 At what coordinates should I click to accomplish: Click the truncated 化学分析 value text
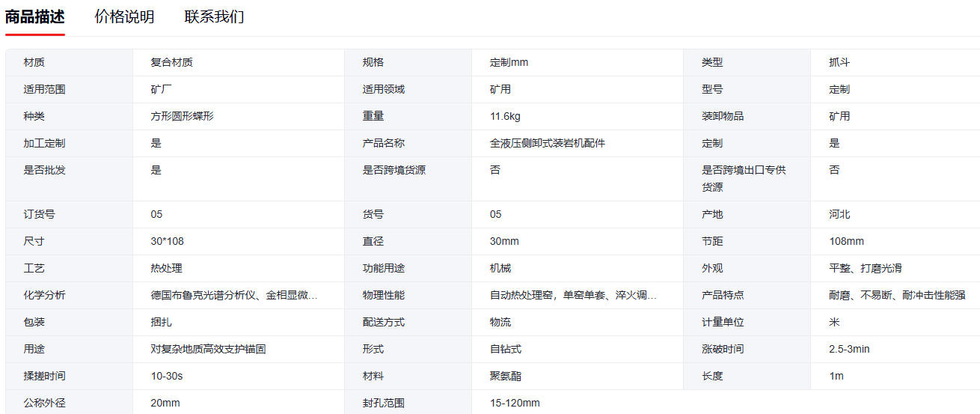point(234,295)
